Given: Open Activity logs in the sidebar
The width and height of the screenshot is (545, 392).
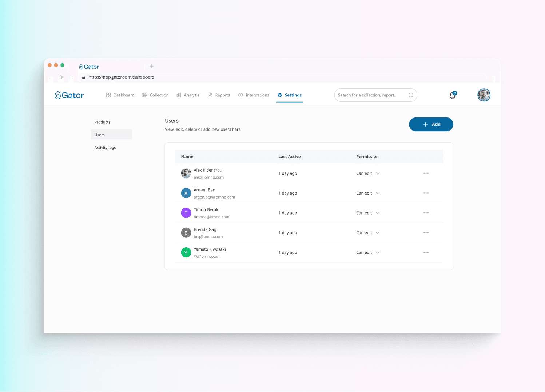Looking at the screenshot, I should click(105, 148).
